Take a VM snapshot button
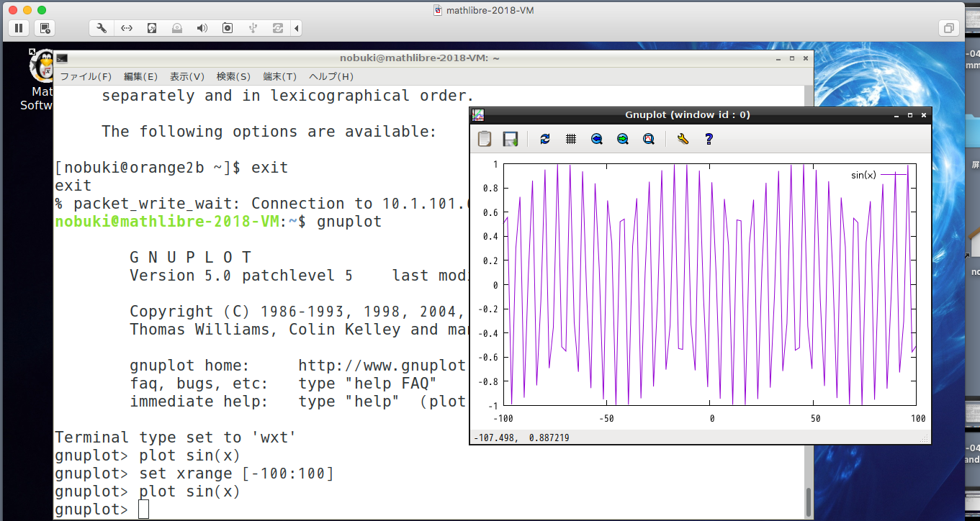Image resolution: width=980 pixels, height=521 pixels. coord(45,28)
